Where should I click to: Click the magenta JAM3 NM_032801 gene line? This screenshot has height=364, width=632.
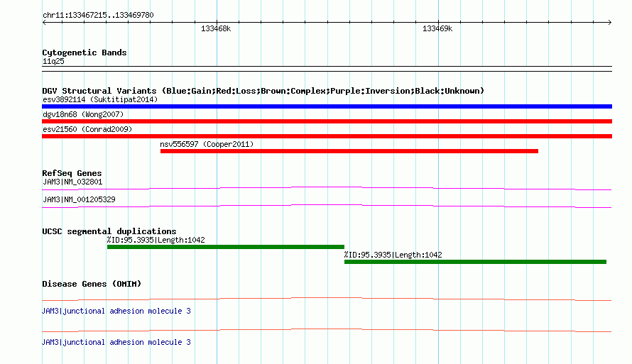327,188
